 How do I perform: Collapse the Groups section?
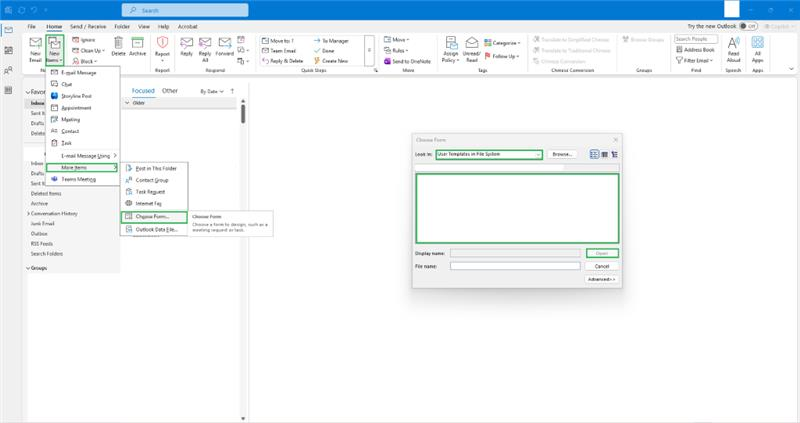click(x=28, y=268)
